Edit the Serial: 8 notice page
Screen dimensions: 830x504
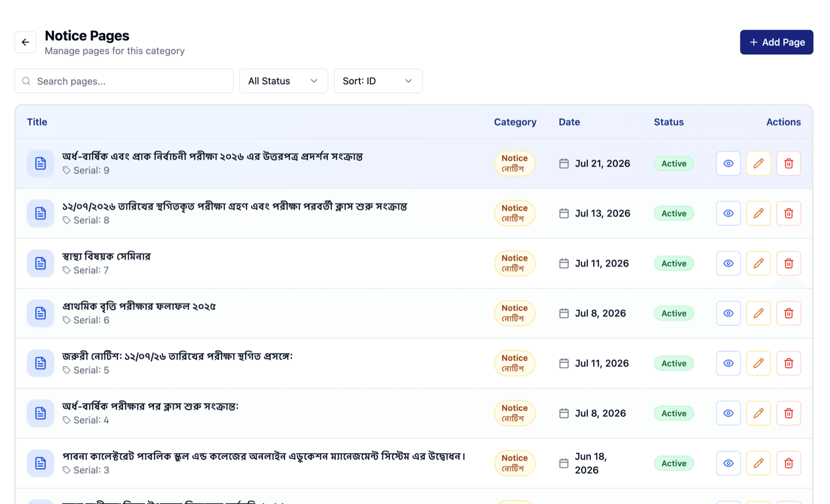coord(758,213)
